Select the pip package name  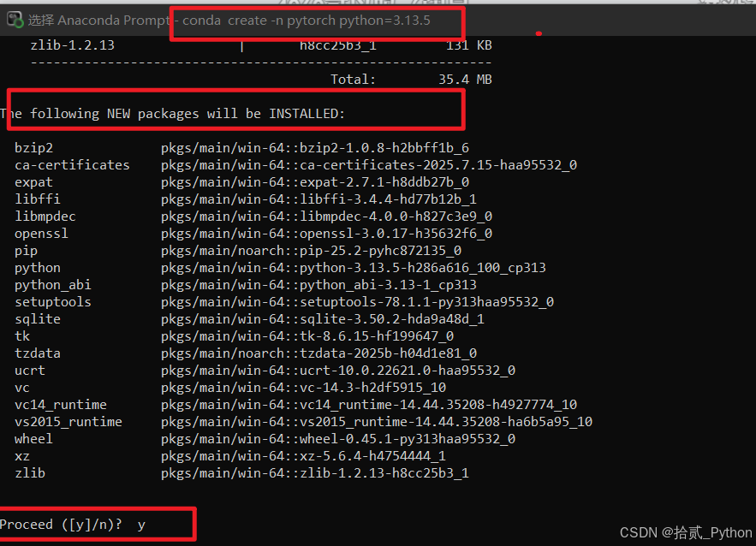tap(26, 251)
